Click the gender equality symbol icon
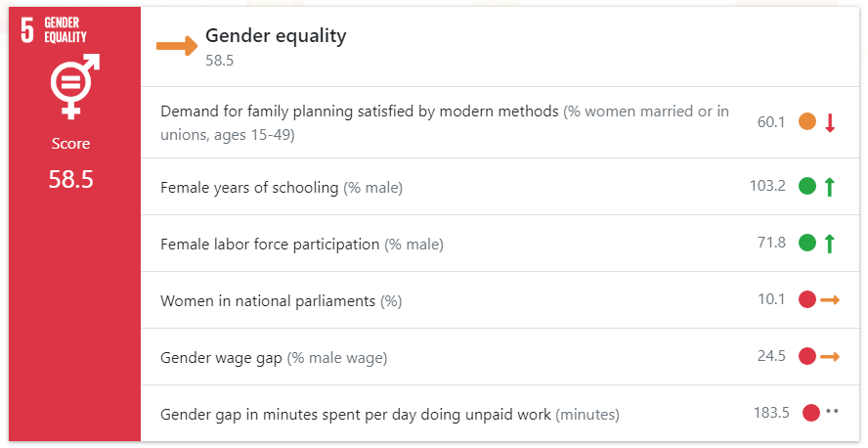The image size is (868, 448). tap(74, 86)
